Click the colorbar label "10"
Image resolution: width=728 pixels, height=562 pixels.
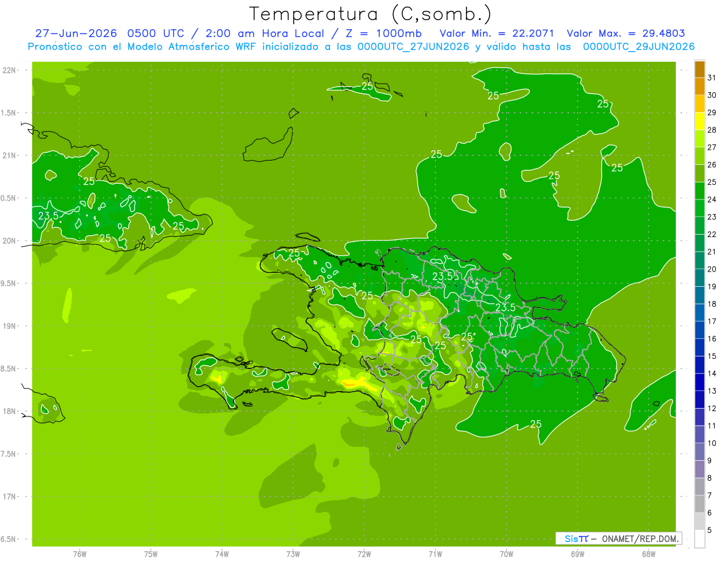tap(712, 443)
